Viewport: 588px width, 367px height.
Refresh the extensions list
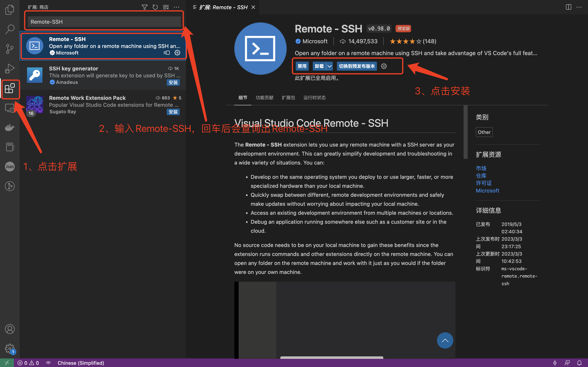155,7
